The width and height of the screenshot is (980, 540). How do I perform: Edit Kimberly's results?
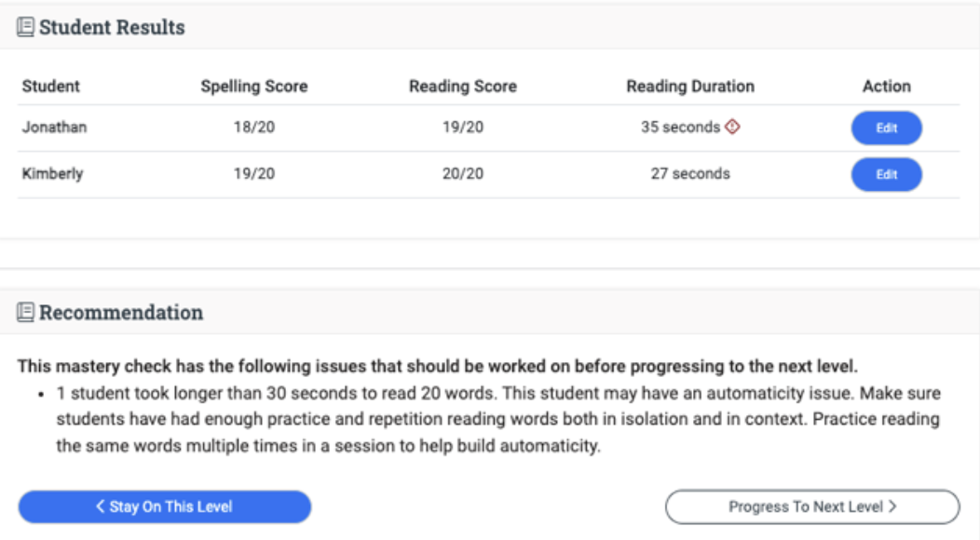pos(886,174)
